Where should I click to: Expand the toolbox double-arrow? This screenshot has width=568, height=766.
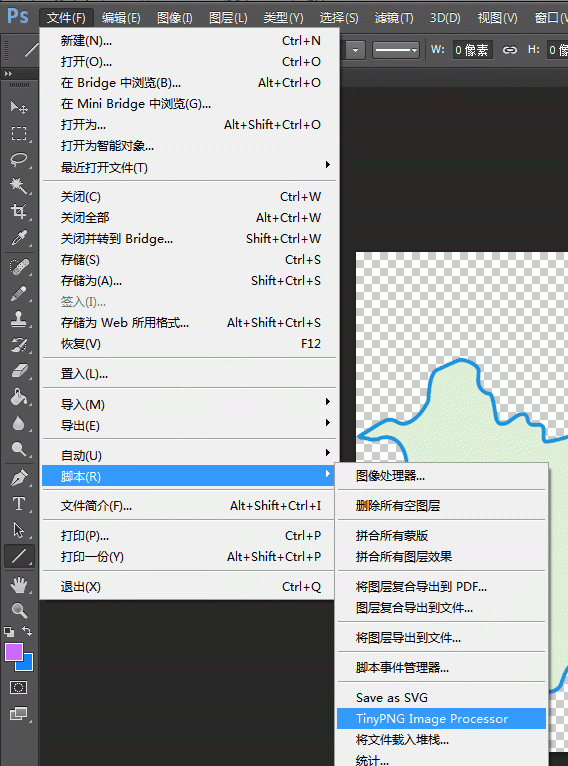tap(8, 73)
